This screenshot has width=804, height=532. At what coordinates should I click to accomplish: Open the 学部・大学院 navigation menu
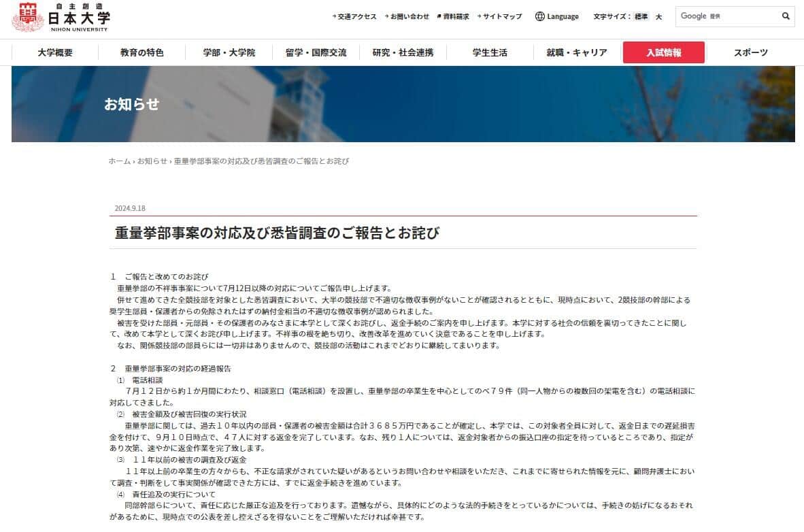click(x=227, y=52)
